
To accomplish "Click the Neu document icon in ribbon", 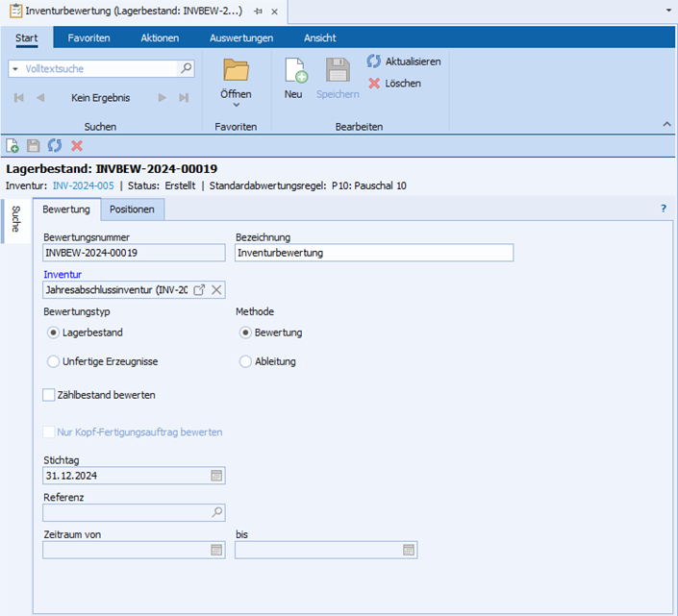I will (x=294, y=71).
